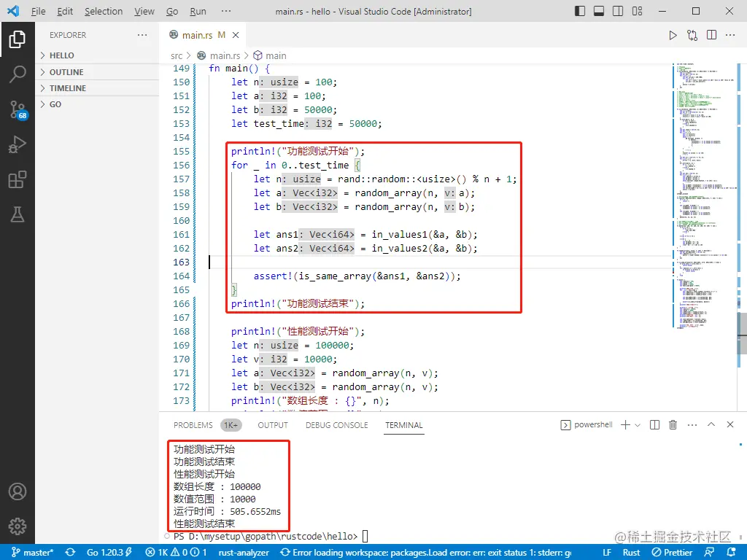Switch git branch via master* status item
This screenshot has height=560, width=747.
[x=32, y=553]
